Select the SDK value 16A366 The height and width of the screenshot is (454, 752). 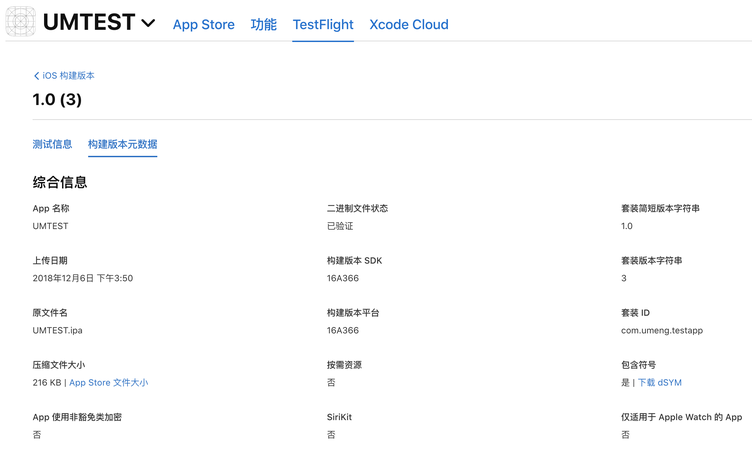point(343,278)
